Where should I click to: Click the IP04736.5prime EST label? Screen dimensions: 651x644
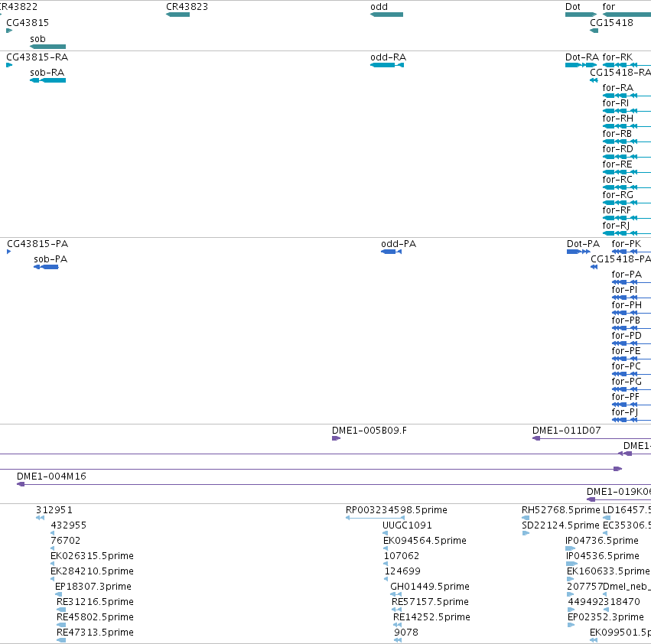pyautogui.click(x=602, y=541)
